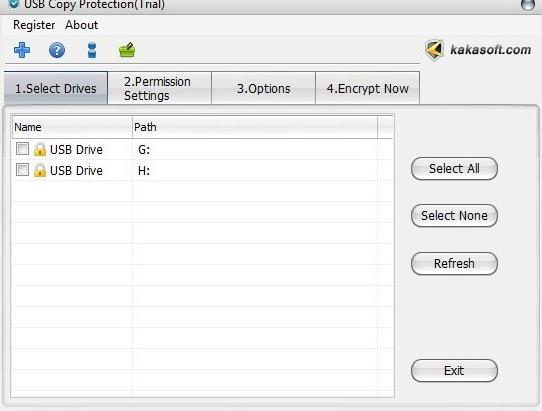
Task: Click the app shield icon in title bar
Action: (x=14, y=4)
